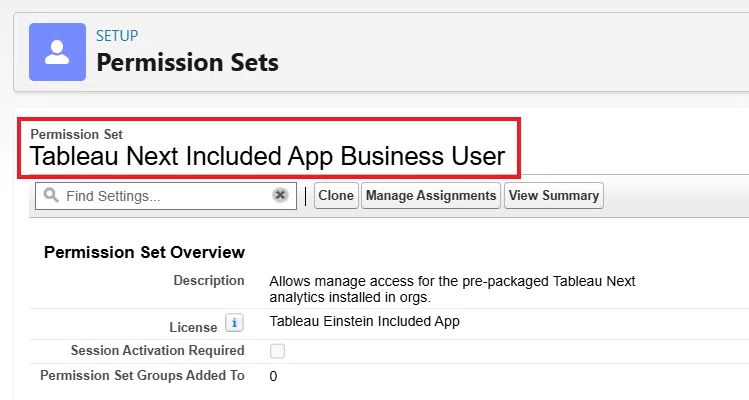Click the Tableau Einstein Included App license value
The image size is (749, 400).
point(364,321)
